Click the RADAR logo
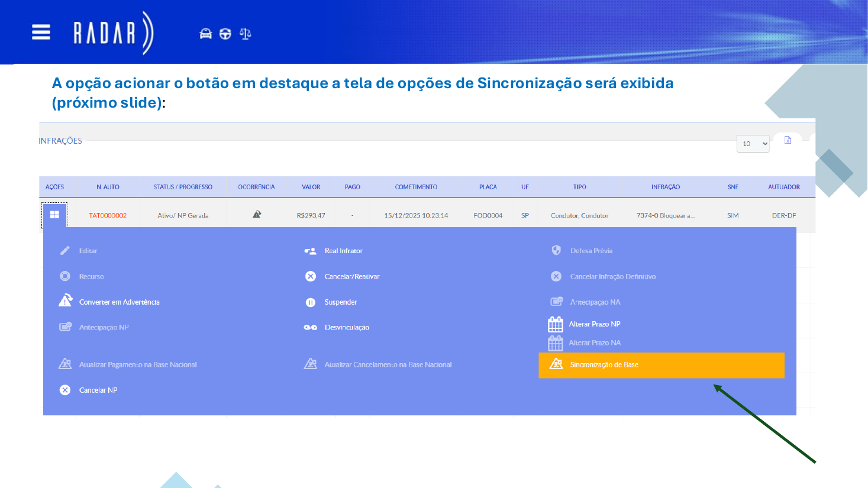Screen dimensions: 868x488 click(113, 33)
